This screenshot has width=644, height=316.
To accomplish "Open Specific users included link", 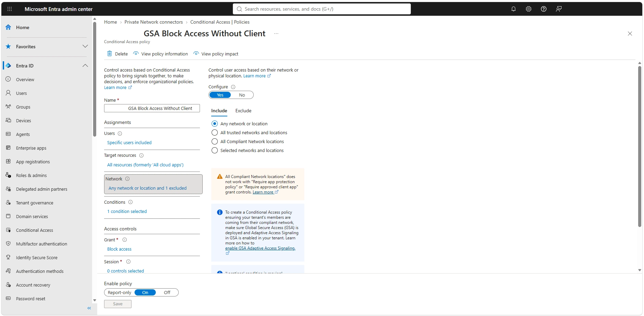I will click(x=129, y=143).
